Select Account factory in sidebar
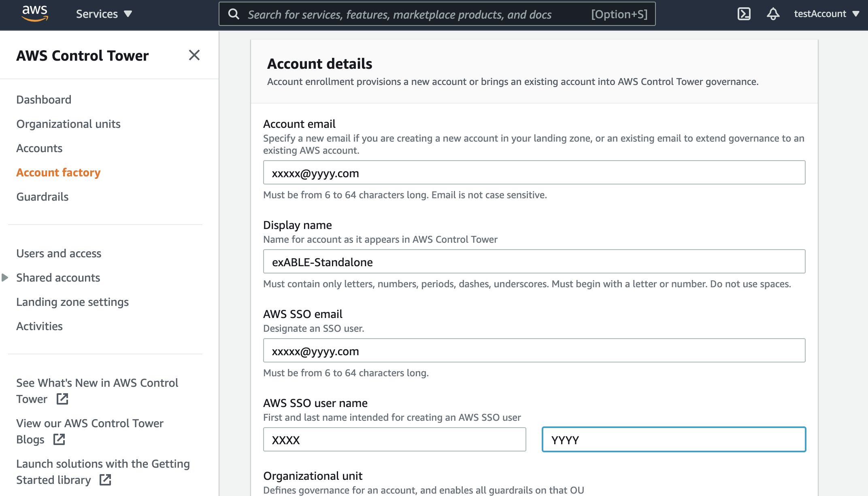This screenshot has width=868, height=496. pos(58,172)
